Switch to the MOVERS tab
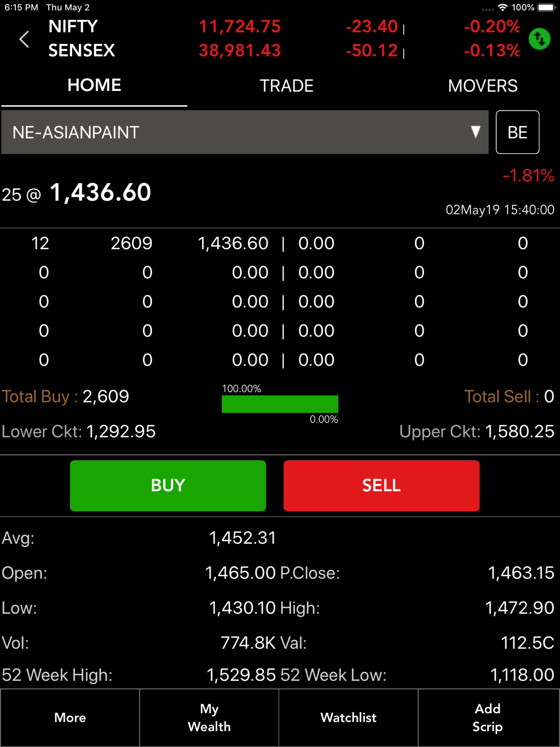 483,86
